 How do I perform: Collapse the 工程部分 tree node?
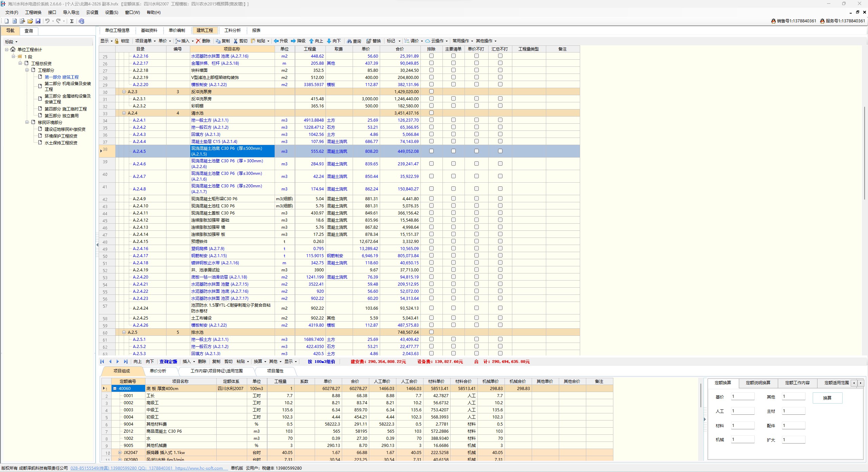pos(27,70)
